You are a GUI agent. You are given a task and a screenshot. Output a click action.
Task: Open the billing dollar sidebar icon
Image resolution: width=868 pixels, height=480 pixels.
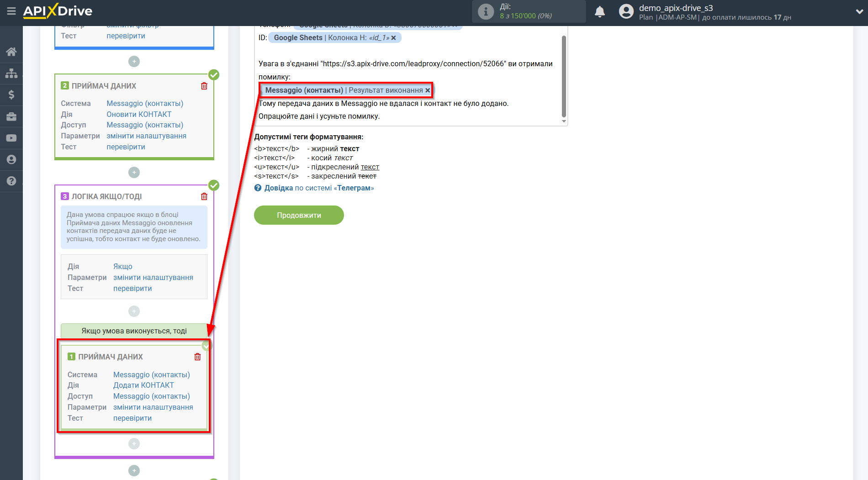click(11, 95)
